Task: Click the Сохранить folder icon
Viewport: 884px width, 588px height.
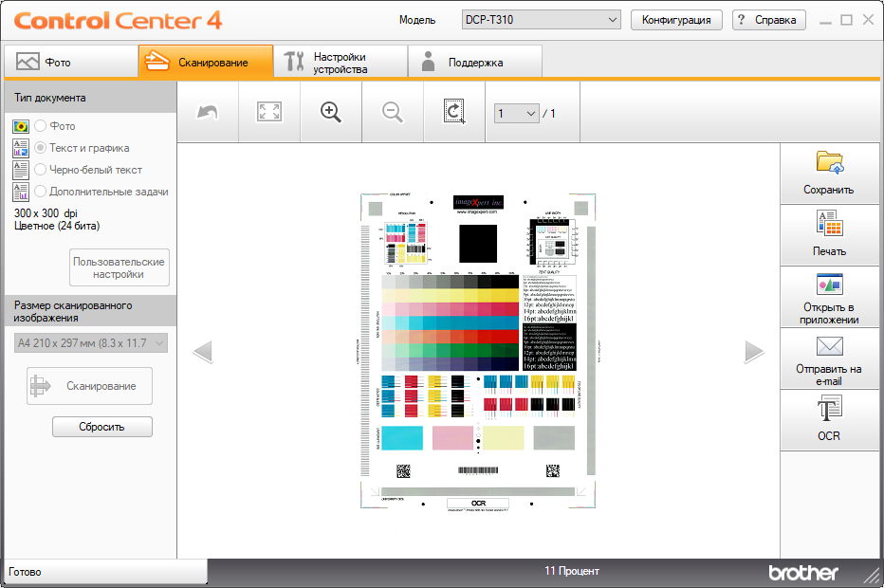Action: point(829,162)
